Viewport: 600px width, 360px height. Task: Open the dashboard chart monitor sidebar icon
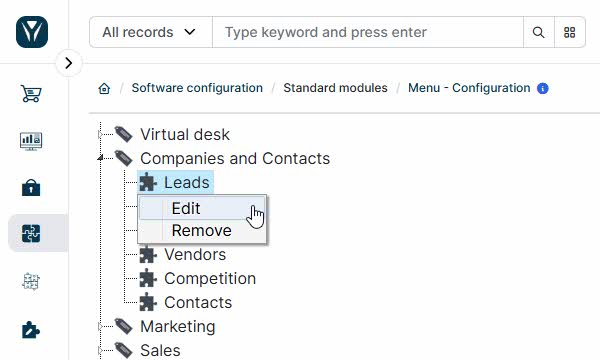tap(31, 141)
